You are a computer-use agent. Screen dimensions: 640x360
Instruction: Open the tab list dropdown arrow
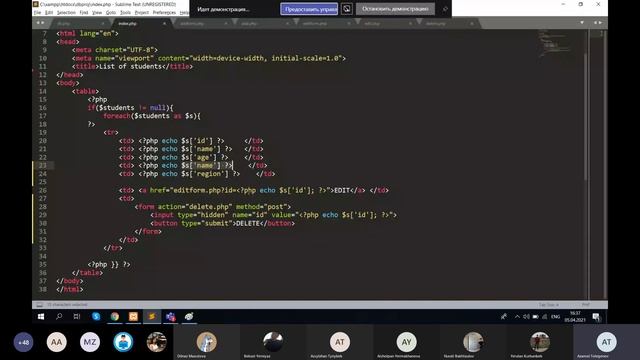coord(582,23)
